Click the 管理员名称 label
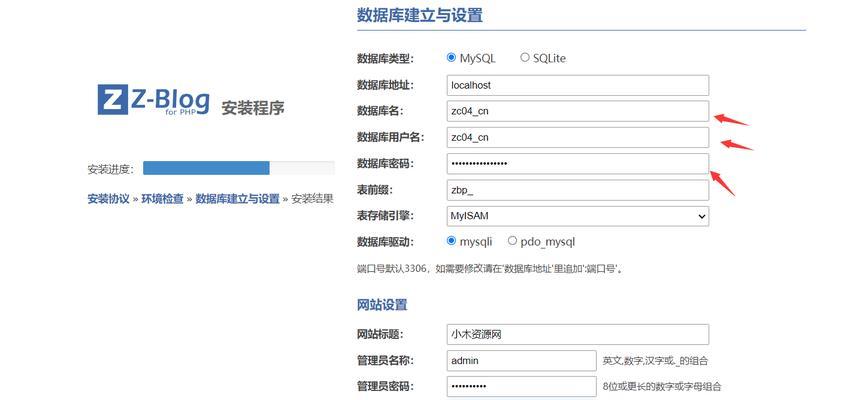This screenshot has height=400, width=847. coord(385,361)
